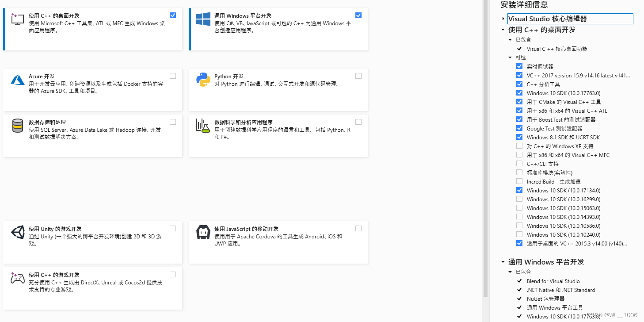
Task: Click the Unity game development icon
Action: 17,232
